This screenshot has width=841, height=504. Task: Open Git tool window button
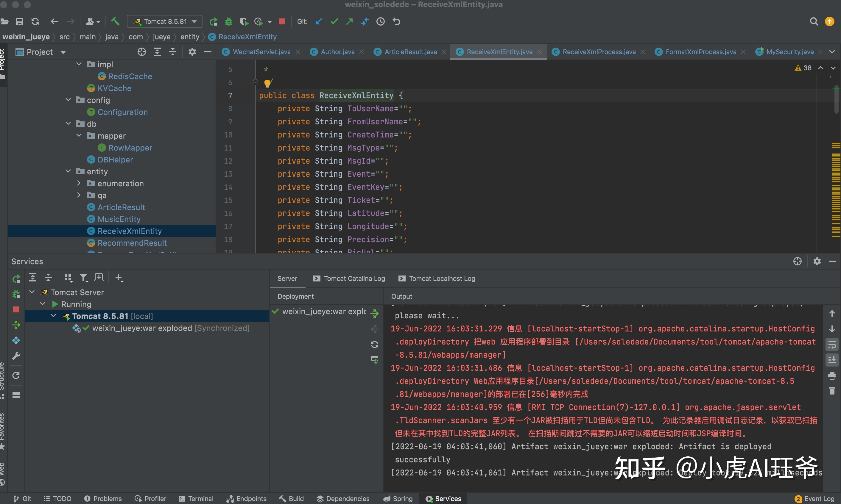click(x=22, y=499)
